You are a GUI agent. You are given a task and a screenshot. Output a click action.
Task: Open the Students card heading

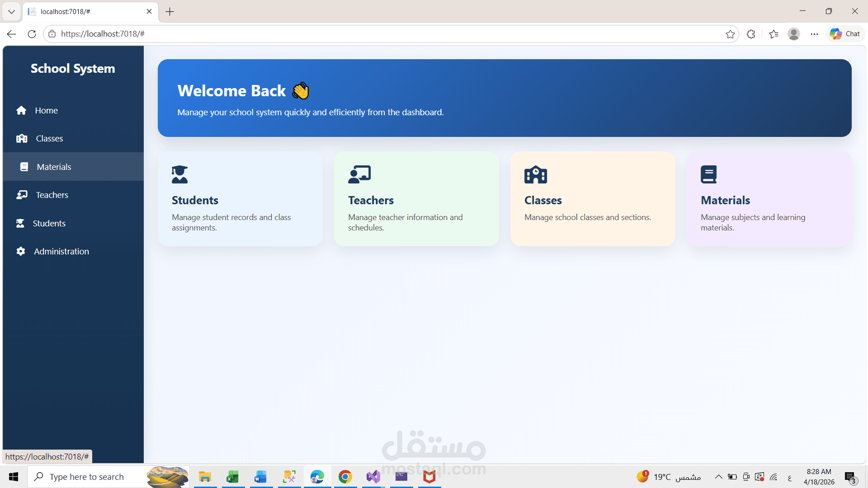tap(195, 200)
